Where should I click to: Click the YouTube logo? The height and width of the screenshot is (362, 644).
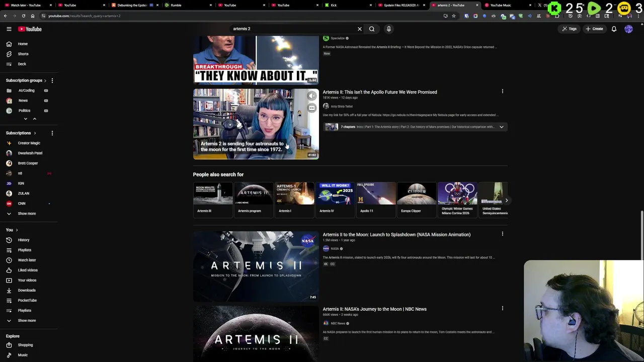(30, 29)
